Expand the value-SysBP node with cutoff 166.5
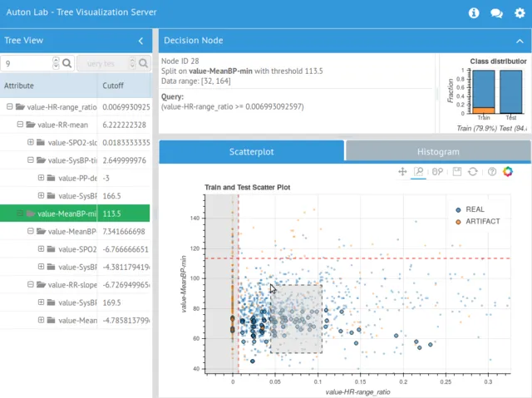532x398 pixels. 41,195
